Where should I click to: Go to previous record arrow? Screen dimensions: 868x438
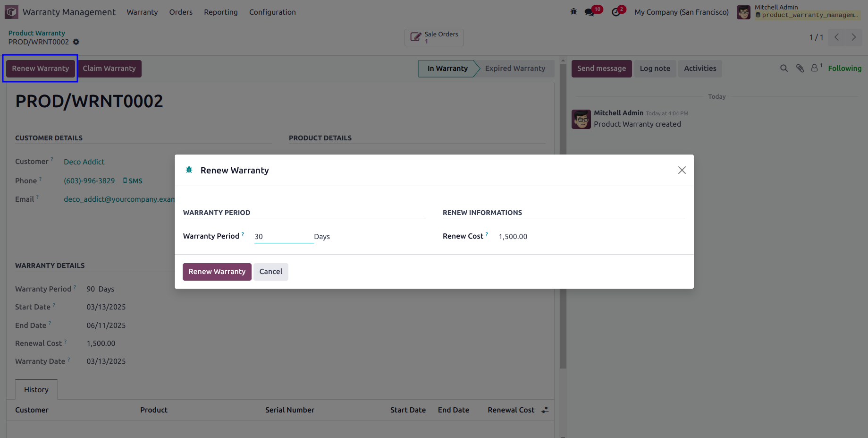click(836, 37)
